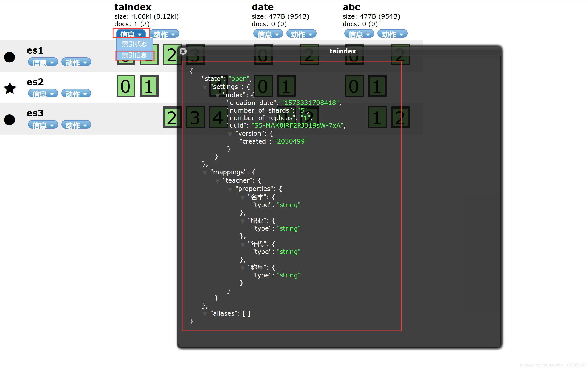Open the es2 node 动作 dropdown
The image size is (588, 370).
click(76, 94)
